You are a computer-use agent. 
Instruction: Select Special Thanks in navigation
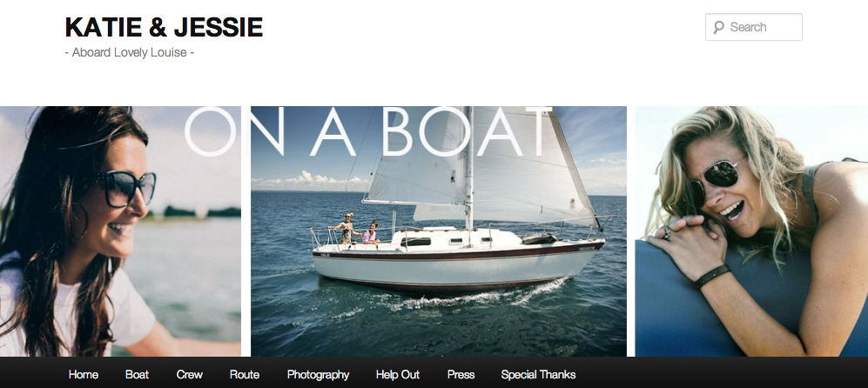(x=538, y=375)
